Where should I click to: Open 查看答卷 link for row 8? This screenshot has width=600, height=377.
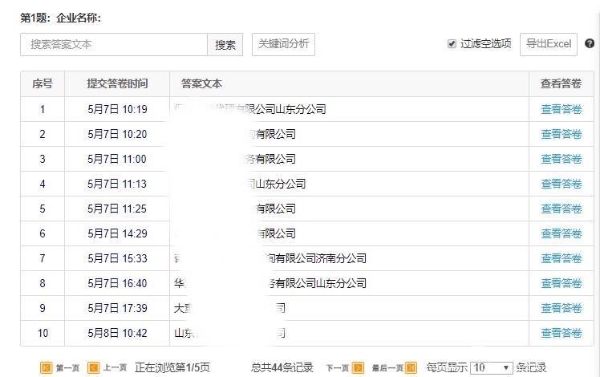pos(561,284)
